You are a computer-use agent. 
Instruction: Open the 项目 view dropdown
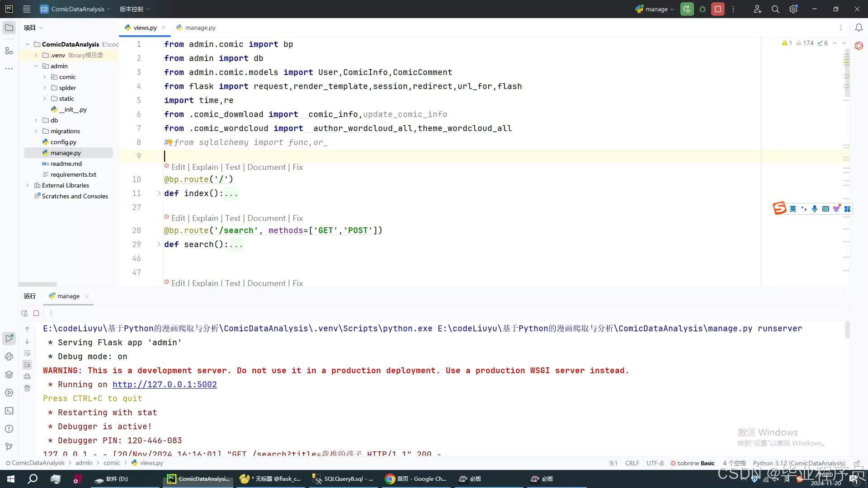coord(33,28)
